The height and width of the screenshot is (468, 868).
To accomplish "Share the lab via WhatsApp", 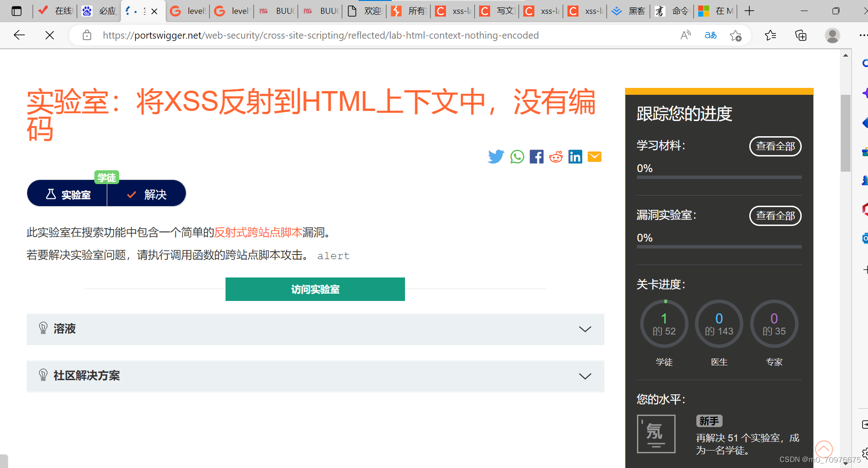I will click(517, 156).
